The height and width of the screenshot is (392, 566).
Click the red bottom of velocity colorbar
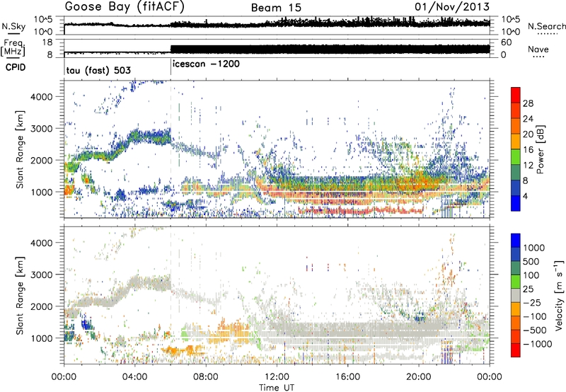coord(516,350)
